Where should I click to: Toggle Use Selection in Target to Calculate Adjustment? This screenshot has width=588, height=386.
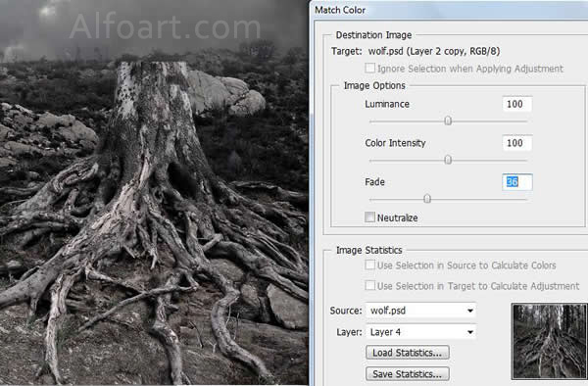pyautogui.click(x=369, y=285)
